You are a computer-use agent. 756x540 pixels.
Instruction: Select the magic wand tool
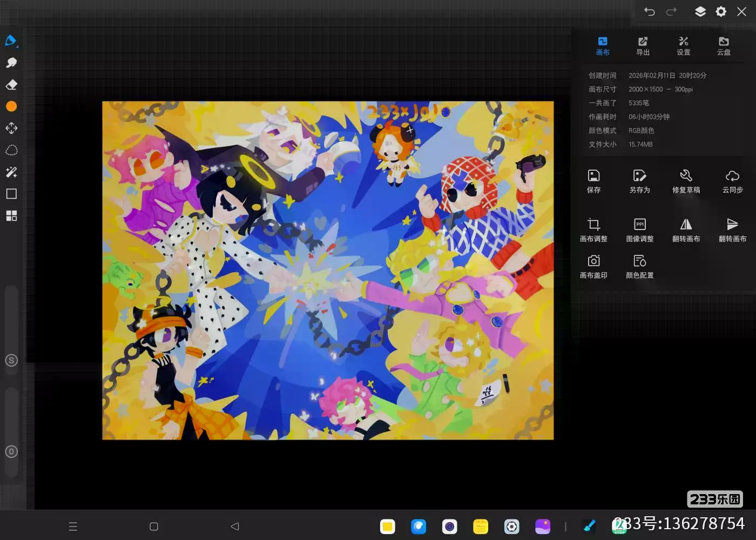point(11,172)
